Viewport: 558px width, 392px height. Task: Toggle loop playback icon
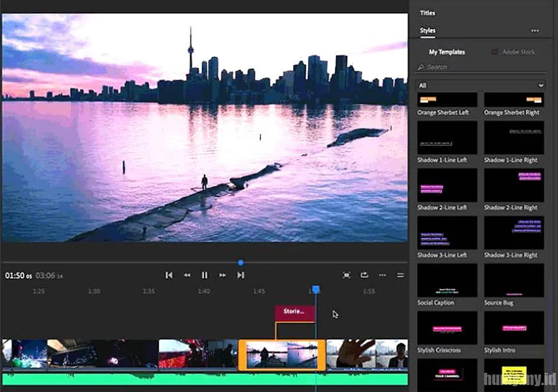[x=364, y=275]
